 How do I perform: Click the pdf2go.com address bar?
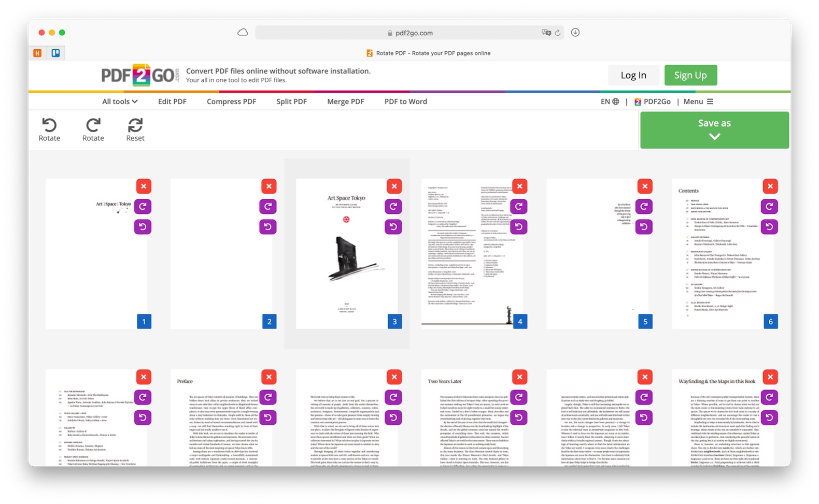pos(409,33)
